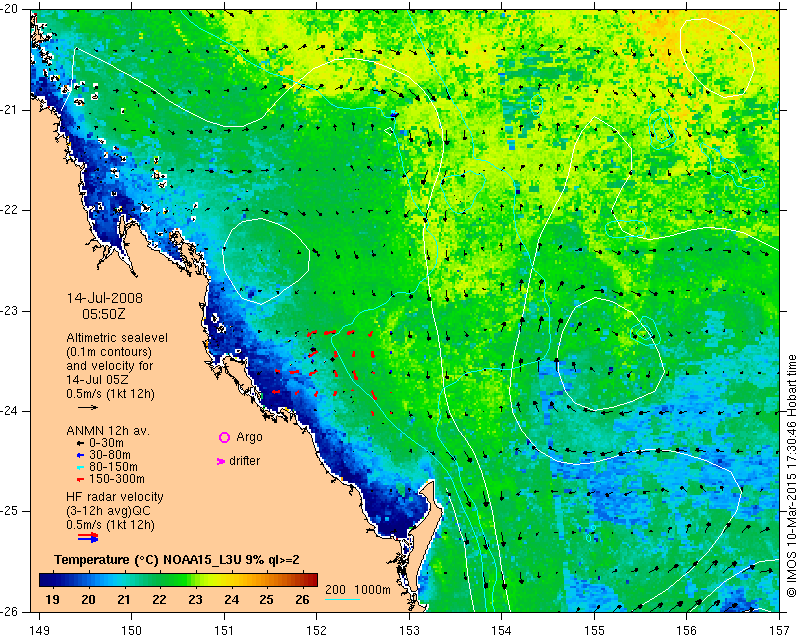Click the '80-150m' depth label
This screenshot has width=800, height=640.
[113, 466]
